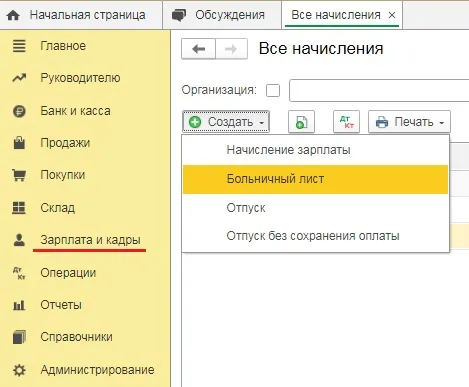The height and width of the screenshot is (387, 469).
Task: Click the copy document toolbar icon
Action: 301,122
